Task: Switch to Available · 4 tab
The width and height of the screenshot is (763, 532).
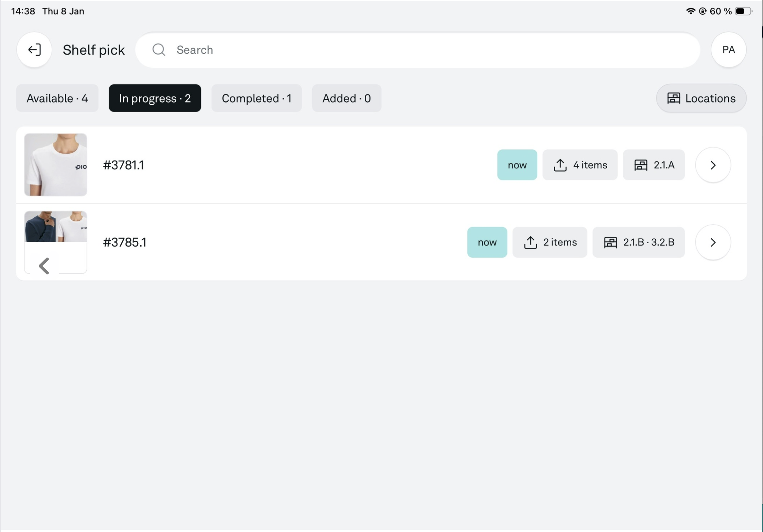Action: tap(57, 98)
